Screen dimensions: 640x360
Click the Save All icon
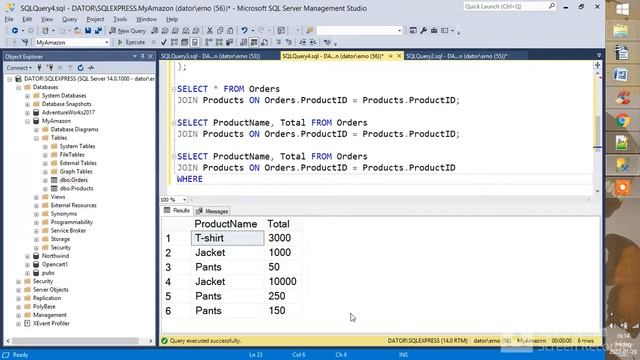[x=98, y=31]
